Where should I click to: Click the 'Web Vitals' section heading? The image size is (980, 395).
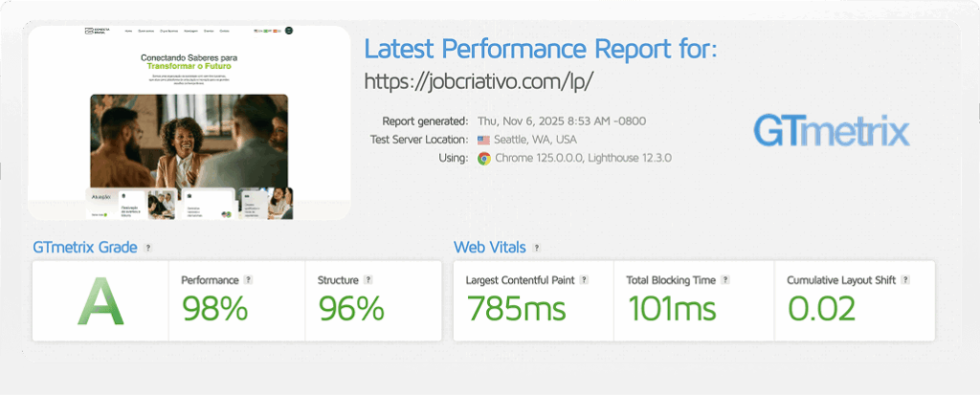click(490, 248)
